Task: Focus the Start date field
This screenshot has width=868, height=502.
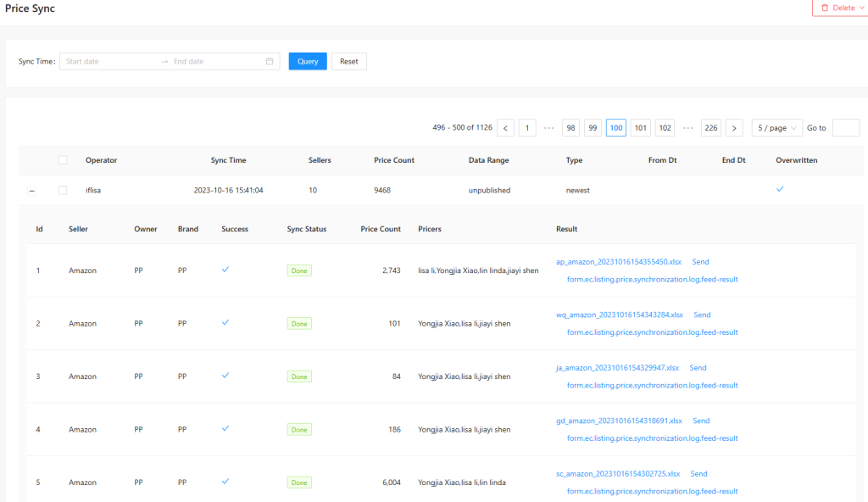Action: tap(109, 62)
